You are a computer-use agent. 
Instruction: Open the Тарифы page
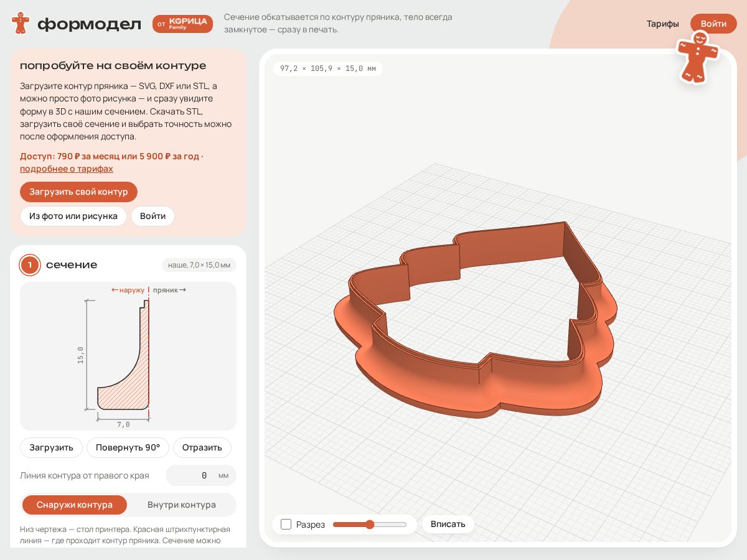(x=662, y=24)
